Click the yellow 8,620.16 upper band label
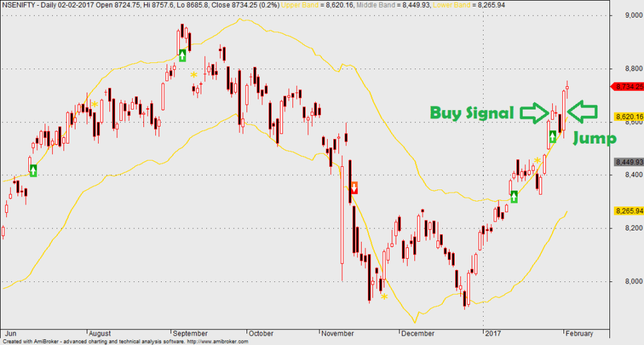644x345 pixels. tap(629, 116)
